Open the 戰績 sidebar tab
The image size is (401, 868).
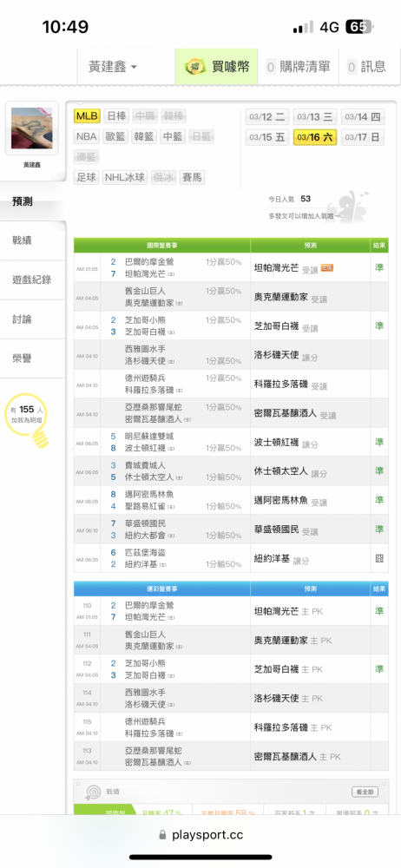pyautogui.click(x=33, y=240)
